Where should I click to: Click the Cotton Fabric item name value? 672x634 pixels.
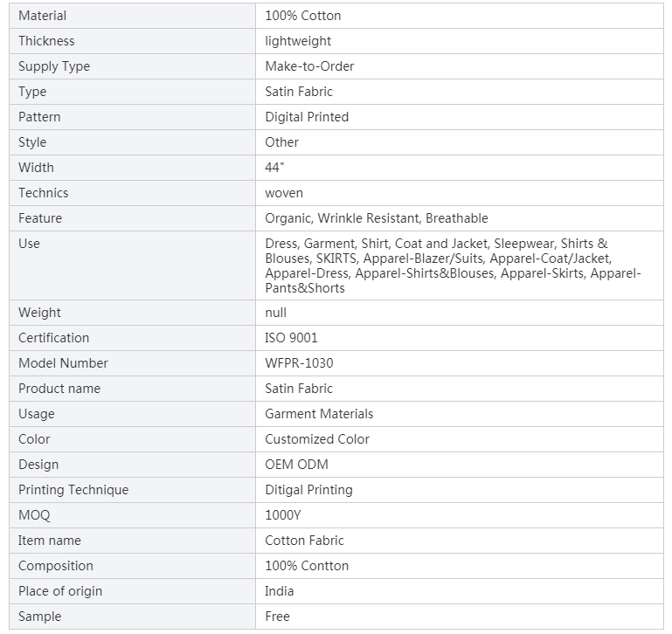[304, 541]
